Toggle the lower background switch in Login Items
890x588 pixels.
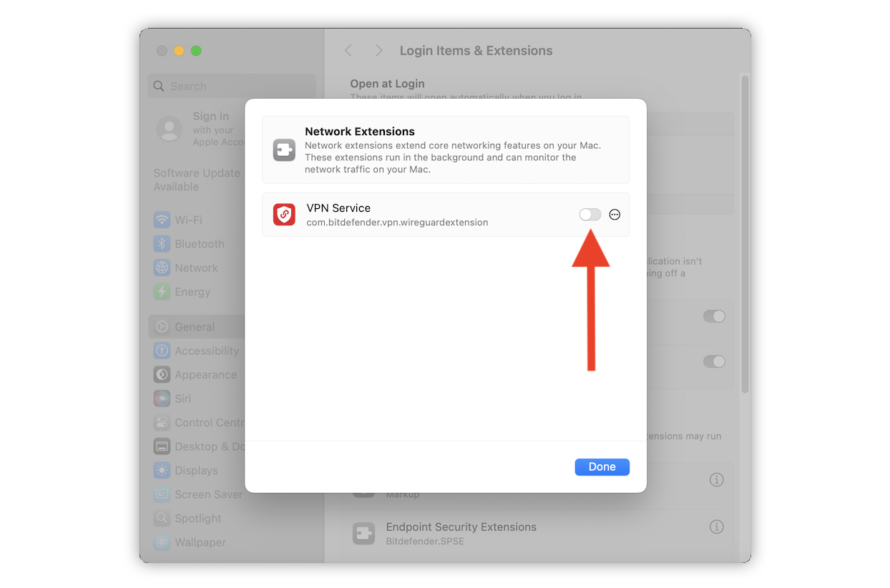click(714, 361)
